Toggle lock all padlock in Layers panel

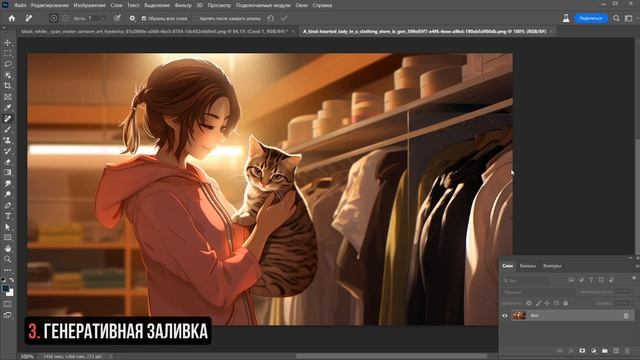coord(566,303)
